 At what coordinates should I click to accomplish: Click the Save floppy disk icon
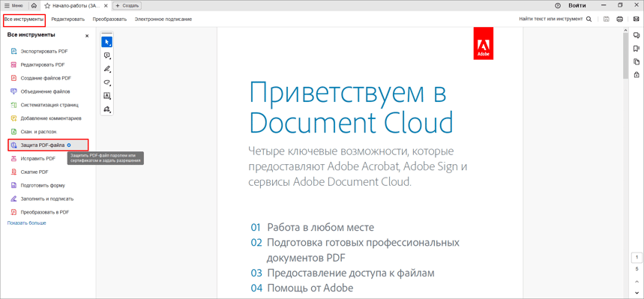(607, 19)
